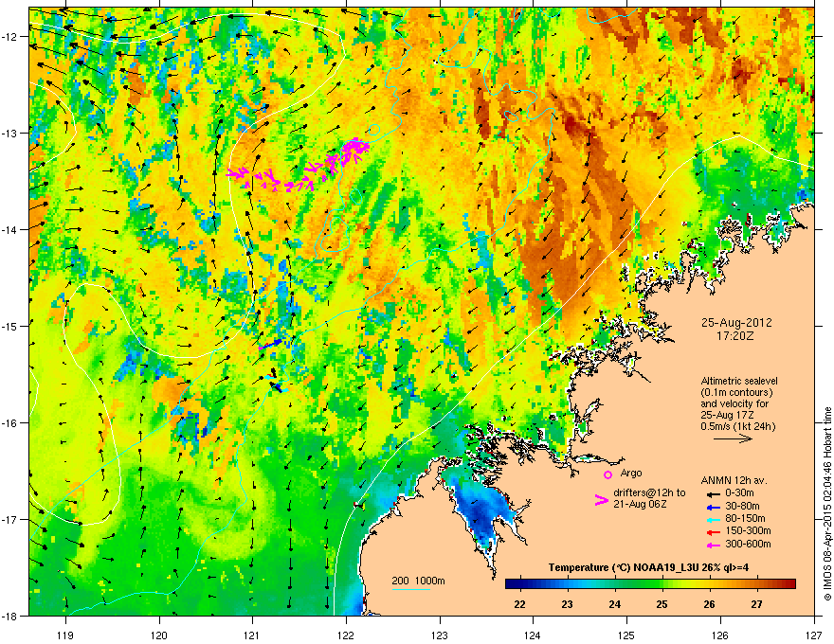This screenshot has height=644, width=834.
Task: Click the 80-150m depth legend label
Action: coord(745,519)
